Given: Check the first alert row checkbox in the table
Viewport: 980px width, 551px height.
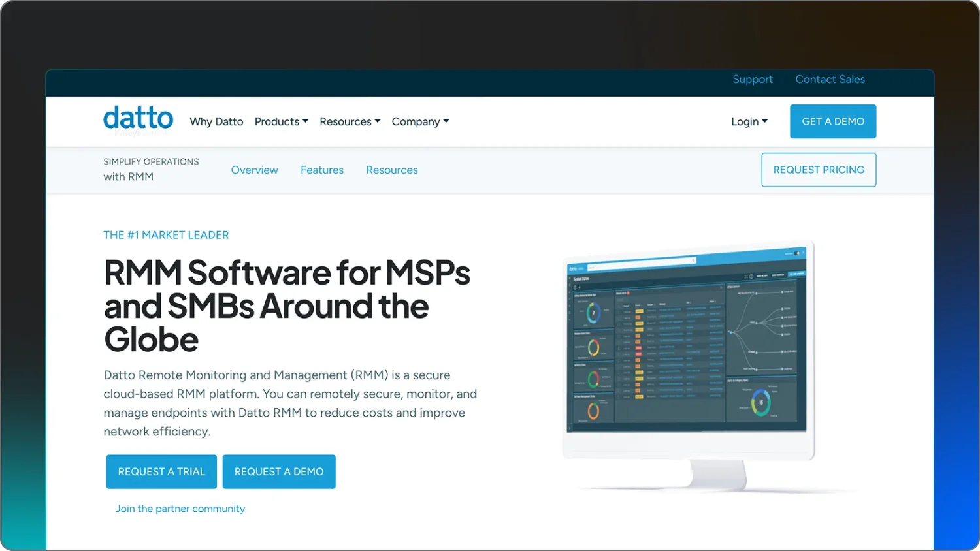Looking at the screenshot, I should [x=618, y=312].
